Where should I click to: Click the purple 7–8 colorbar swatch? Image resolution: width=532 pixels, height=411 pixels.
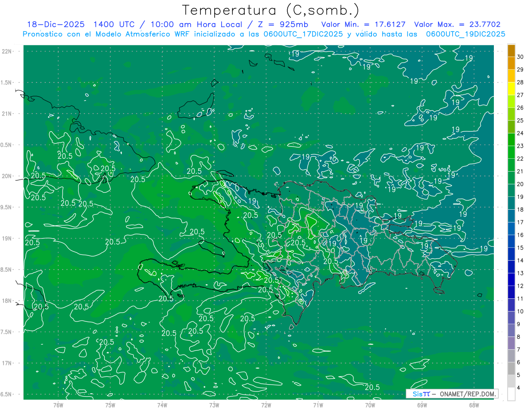(511, 343)
